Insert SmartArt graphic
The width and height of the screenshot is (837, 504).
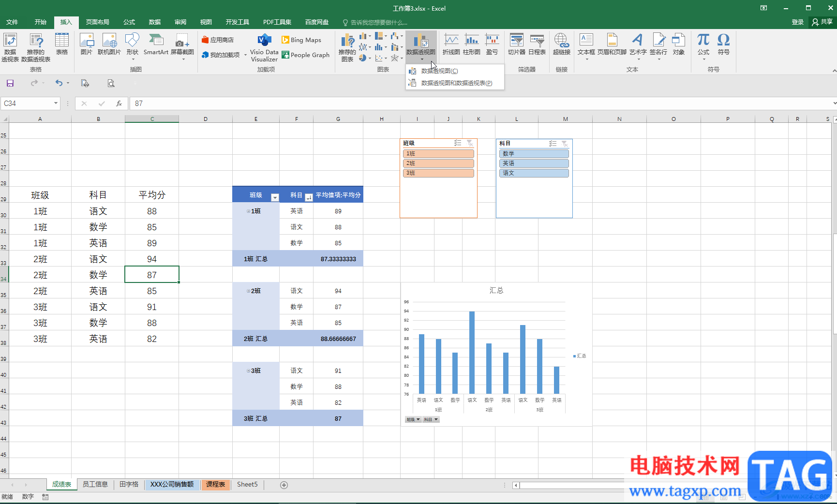click(156, 44)
